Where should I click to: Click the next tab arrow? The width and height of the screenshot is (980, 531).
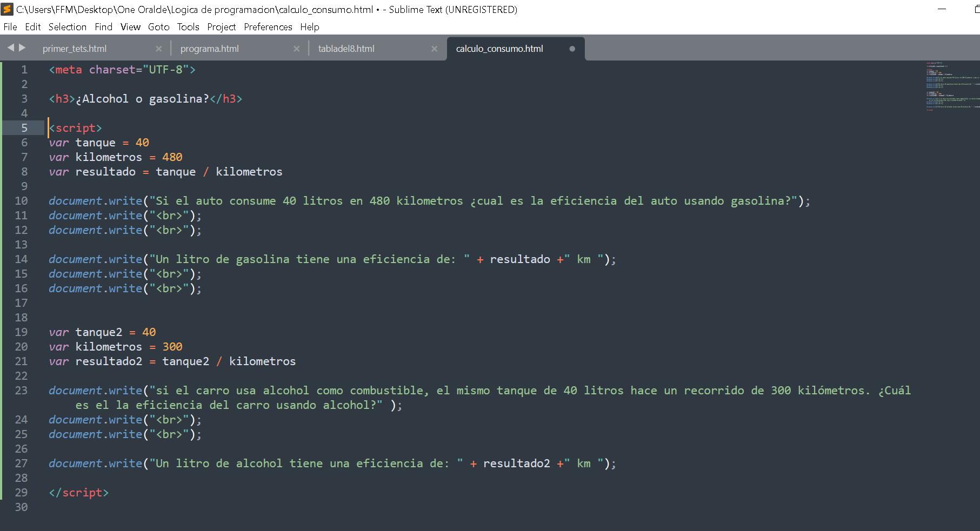(x=22, y=48)
